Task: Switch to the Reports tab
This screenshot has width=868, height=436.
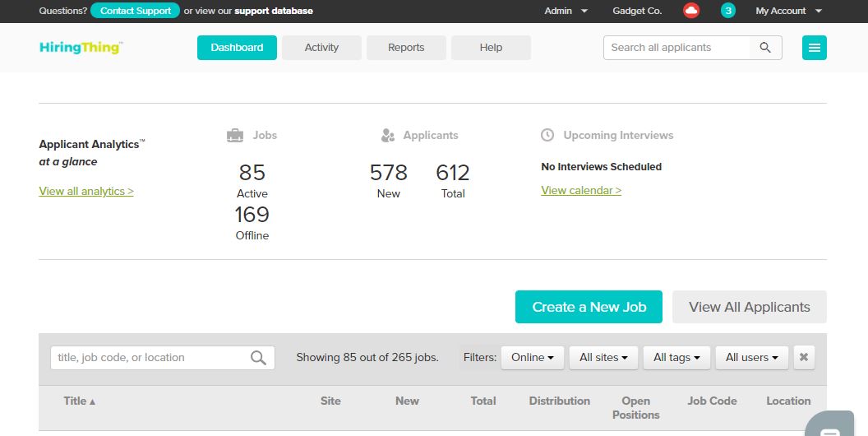Action: (406, 48)
